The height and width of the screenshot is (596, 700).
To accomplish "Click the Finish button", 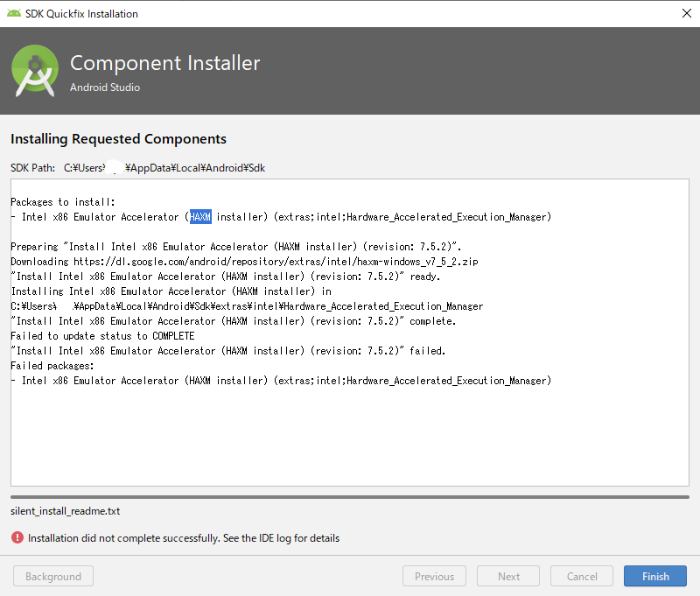I will (x=654, y=577).
